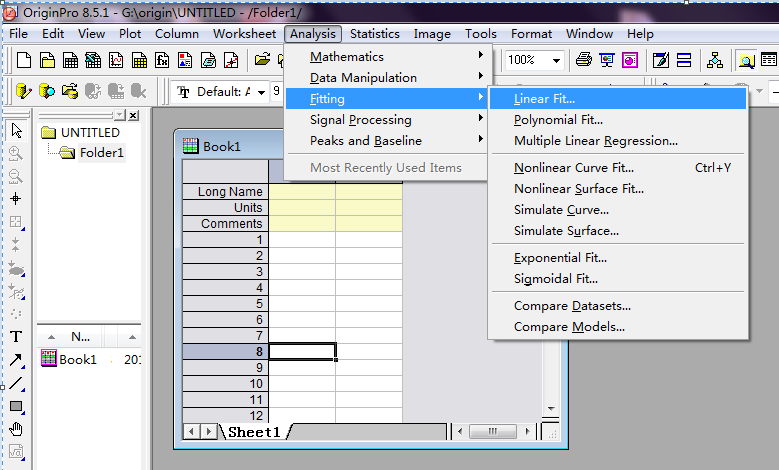Click the Open file folder icon
Screen dimensions: 779x470
pos(262,60)
